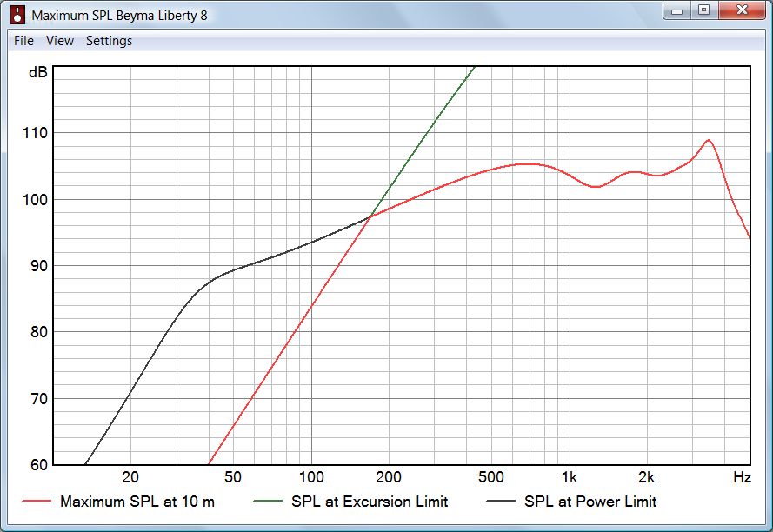Click the Hz axis unit label
The image size is (773, 532).
tap(742, 477)
